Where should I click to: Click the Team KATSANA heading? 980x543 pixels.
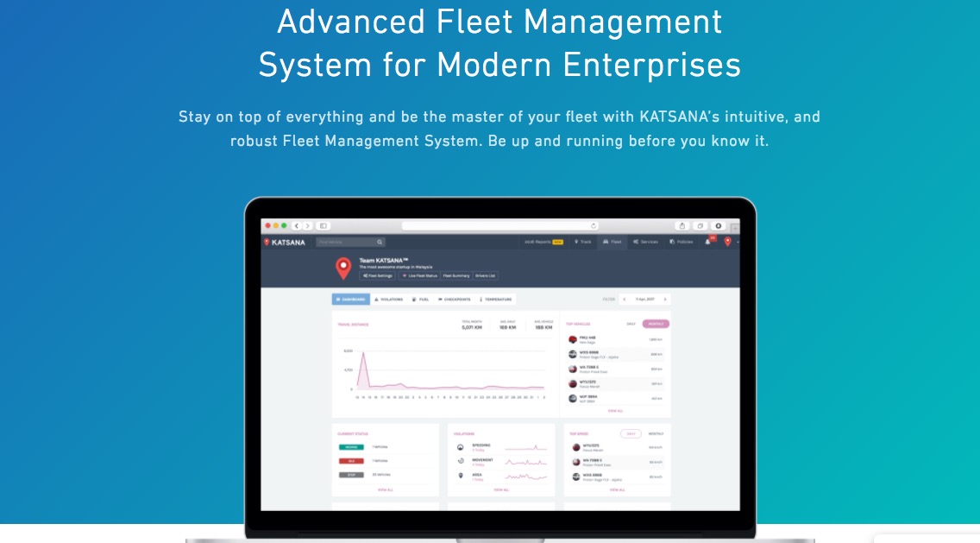[x=384, y=260]
